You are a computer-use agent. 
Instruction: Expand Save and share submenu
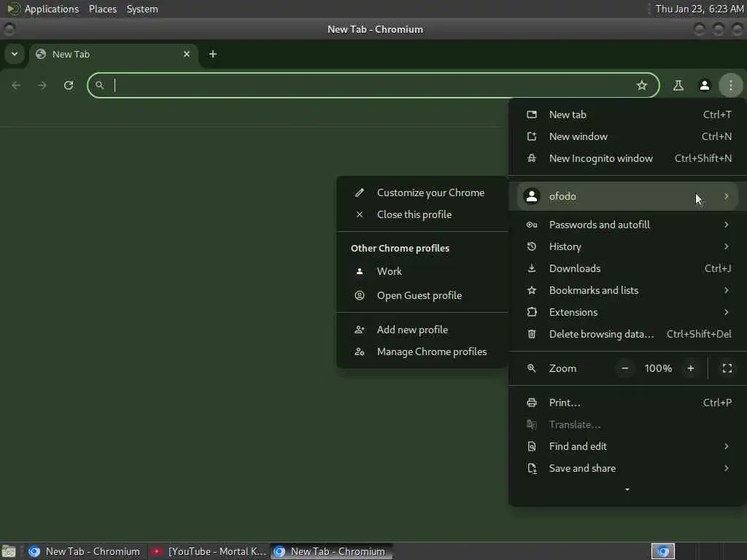click(x=628, y=468)
